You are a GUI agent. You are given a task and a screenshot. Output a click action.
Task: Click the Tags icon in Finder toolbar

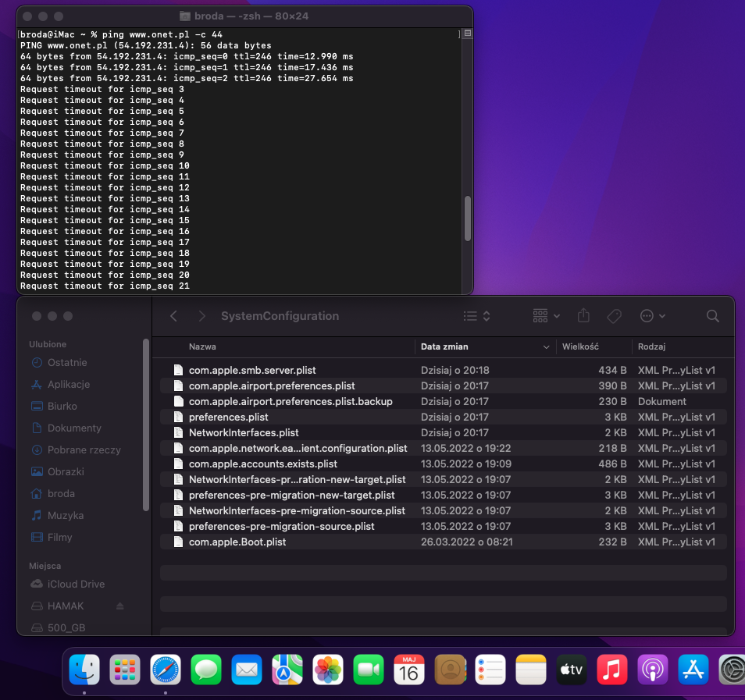(x=614, y=316)
